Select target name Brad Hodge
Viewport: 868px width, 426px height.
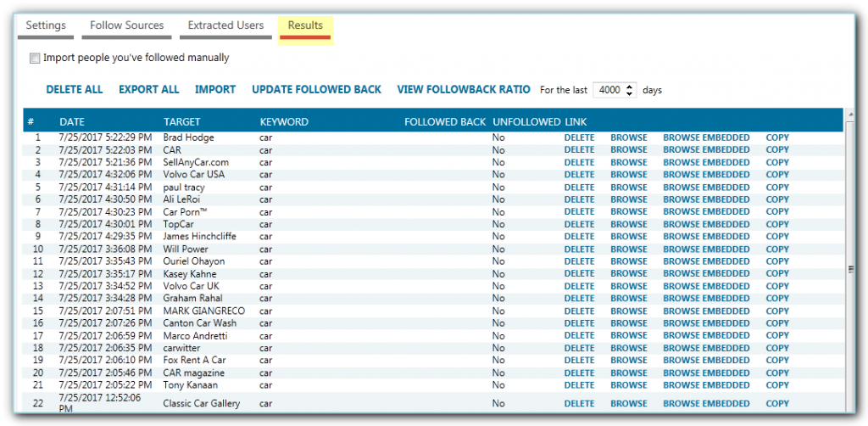[x=188, y=137]
